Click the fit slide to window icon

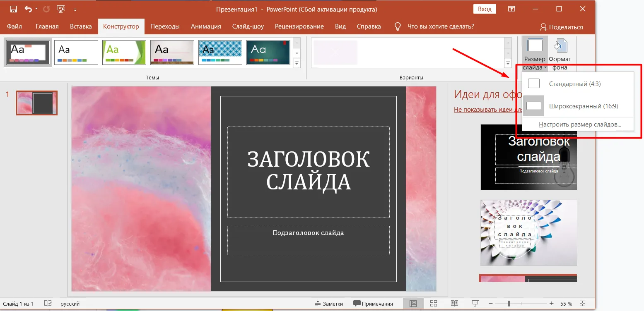[x=583, y=304]
